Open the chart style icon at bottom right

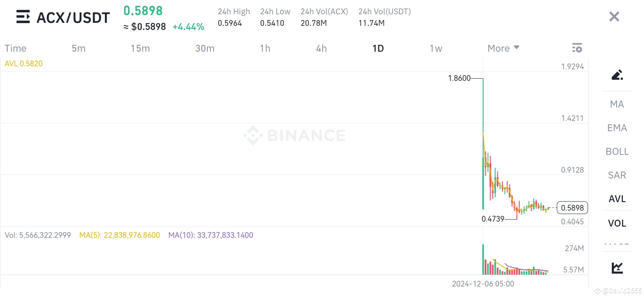click(x=617, y=267)
